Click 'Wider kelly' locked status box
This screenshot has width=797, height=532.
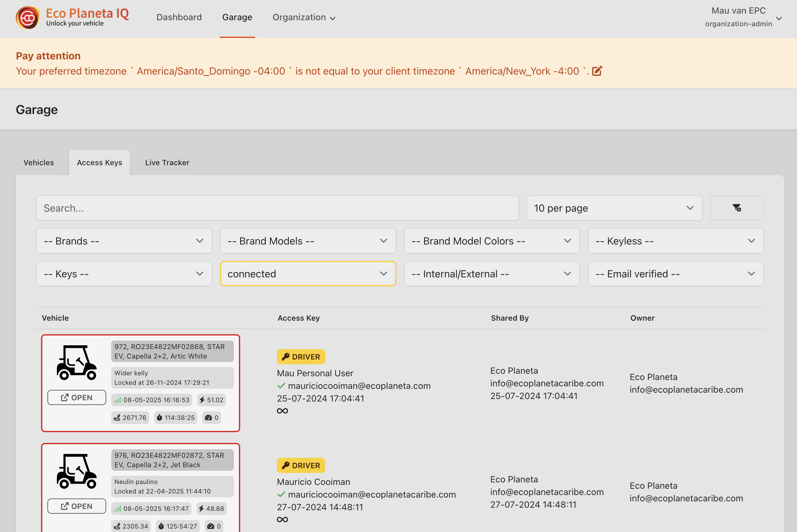pyautogui.click(x=172, y=378)
